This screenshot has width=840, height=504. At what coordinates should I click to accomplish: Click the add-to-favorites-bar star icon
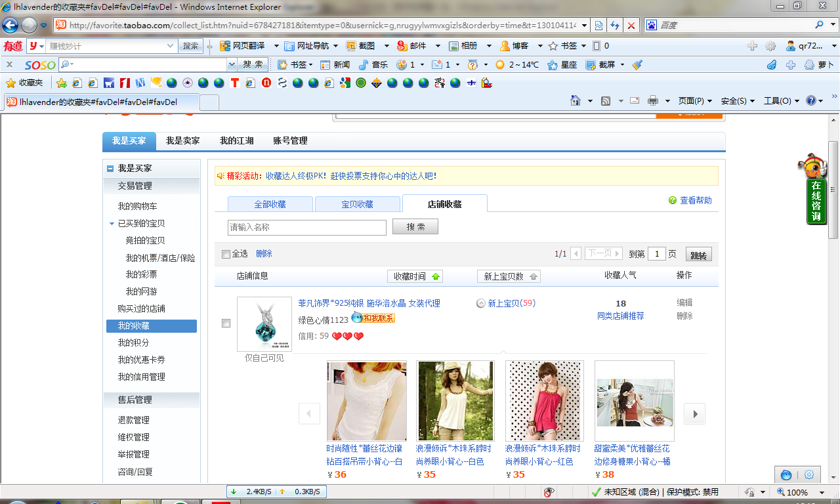[x=62, y=83]
